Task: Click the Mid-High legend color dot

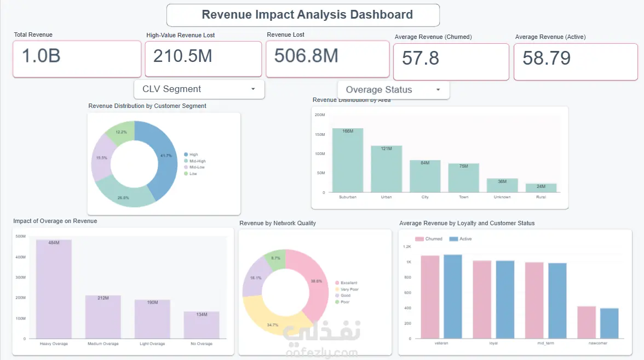Action: [x=186, y=161]
